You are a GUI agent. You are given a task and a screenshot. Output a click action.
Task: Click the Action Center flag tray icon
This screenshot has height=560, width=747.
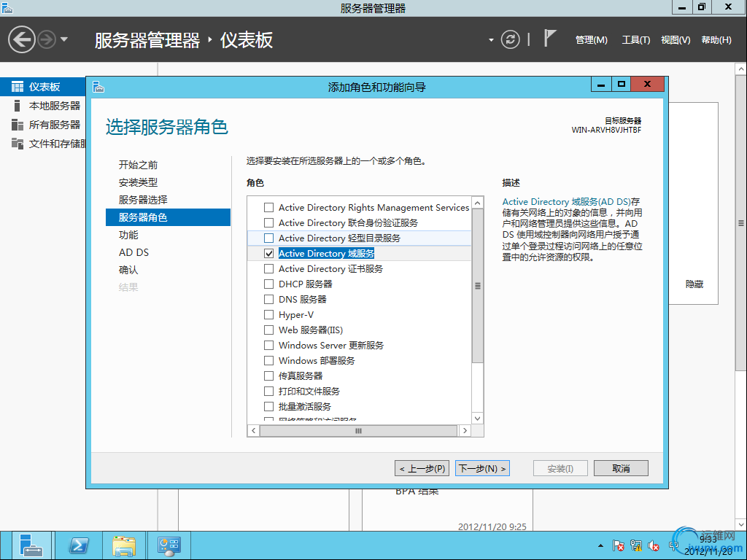[x=619, y=545]
